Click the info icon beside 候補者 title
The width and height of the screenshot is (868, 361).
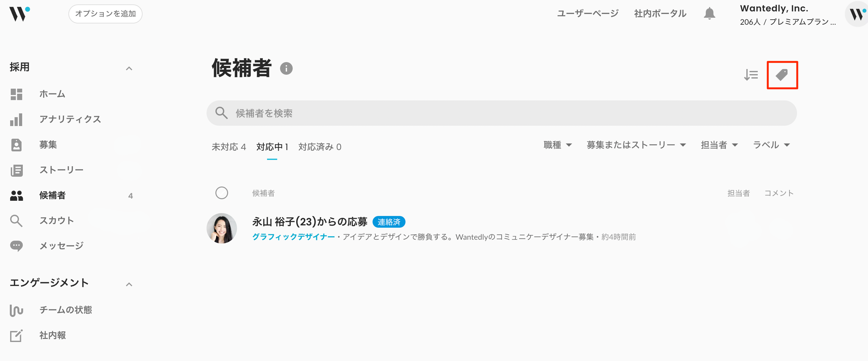286,69
